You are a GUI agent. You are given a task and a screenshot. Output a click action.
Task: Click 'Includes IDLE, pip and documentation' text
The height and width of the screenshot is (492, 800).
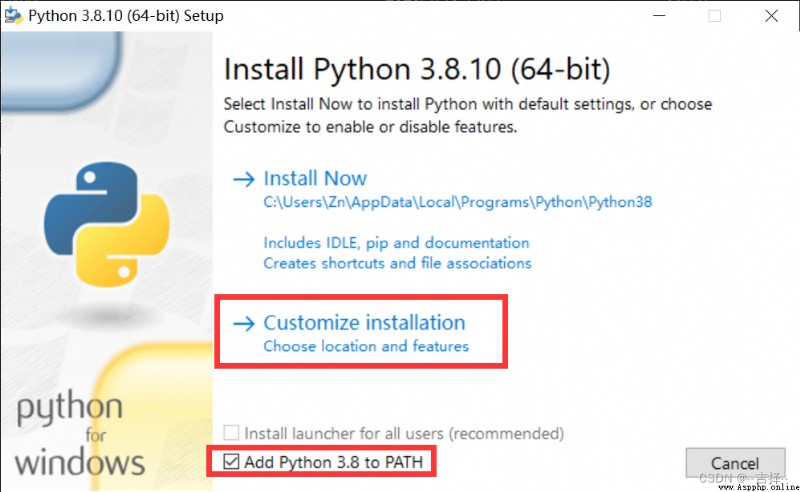[x=396, y=243]
